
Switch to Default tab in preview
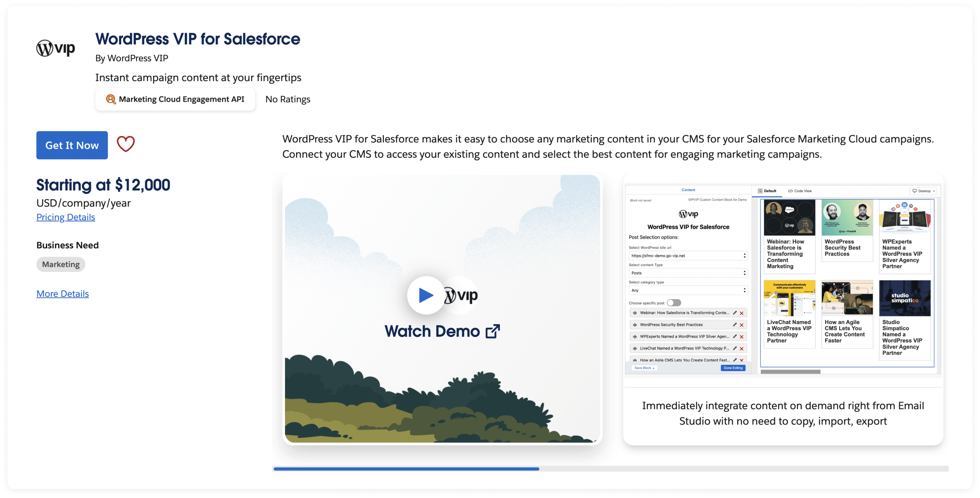point(767,191)
